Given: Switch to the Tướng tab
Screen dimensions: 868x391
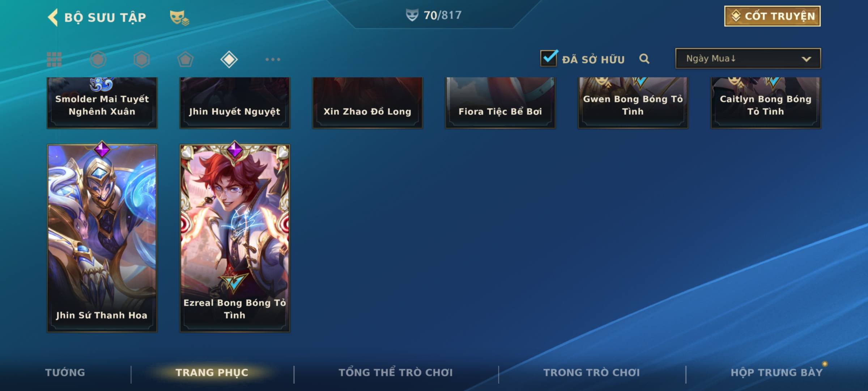Looking at the screenshot, I should (x=65, y=373).
